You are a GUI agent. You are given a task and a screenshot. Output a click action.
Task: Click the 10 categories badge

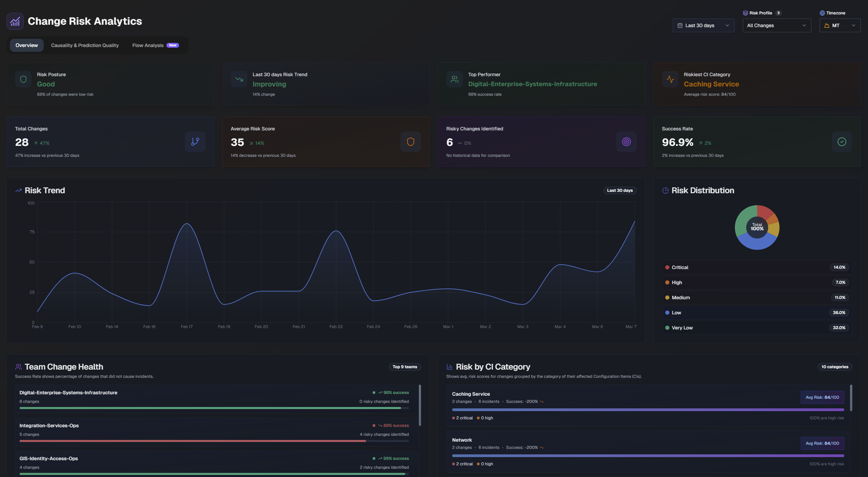point(835,367)
